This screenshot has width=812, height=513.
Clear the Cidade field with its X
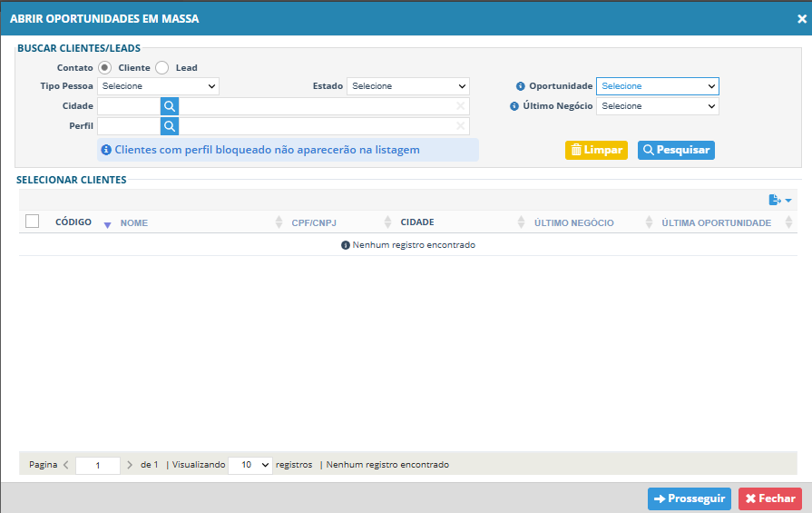(460, 106)
